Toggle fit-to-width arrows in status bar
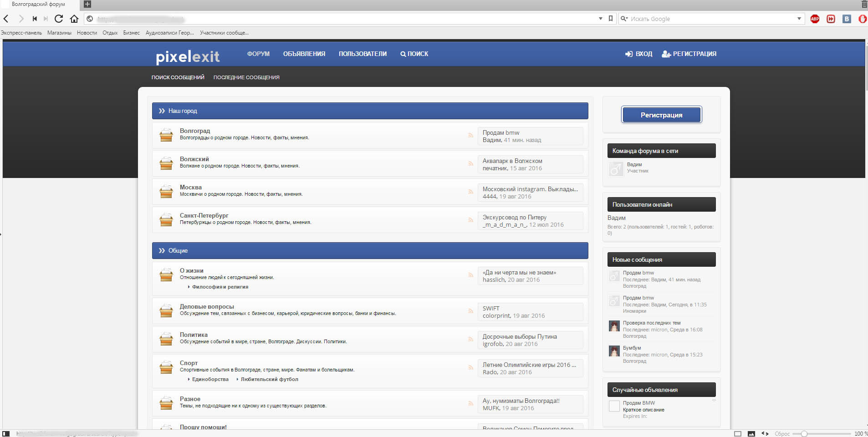 765,434
